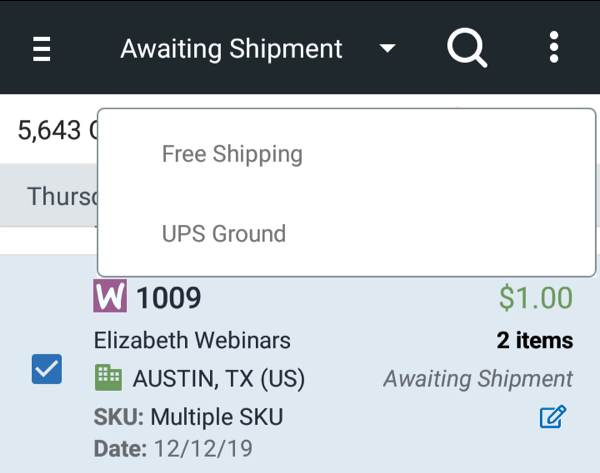This screenshot has width=600, height=473.
Task: Expand the Awaiting Shipment dropdown arrow
Action: click(x=387, y=48)
